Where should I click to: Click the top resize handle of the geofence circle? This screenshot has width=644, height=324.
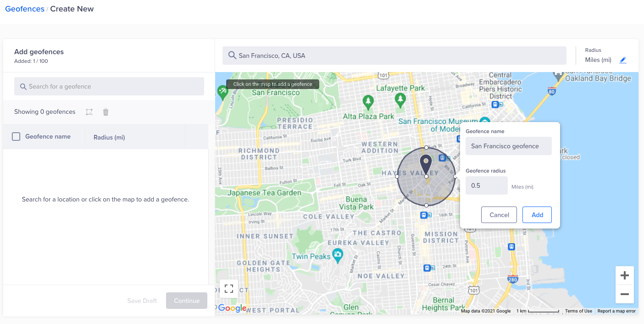(x=426, y=147)
